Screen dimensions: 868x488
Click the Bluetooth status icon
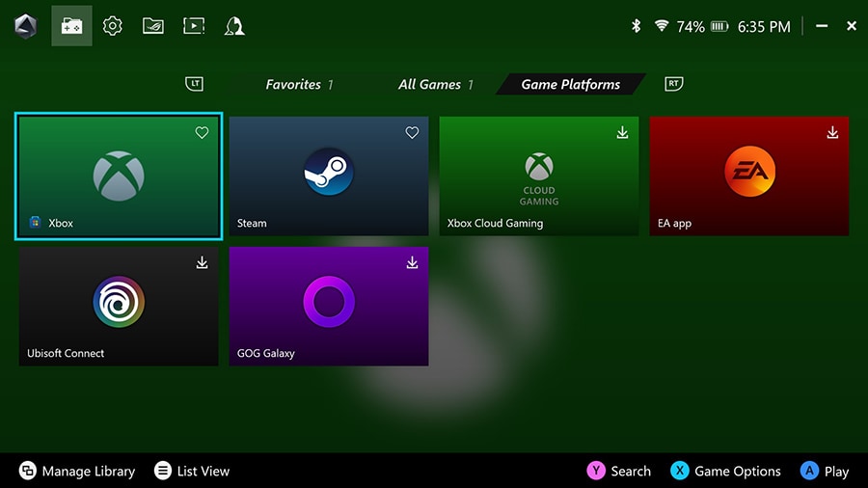[x=636, y=27]
